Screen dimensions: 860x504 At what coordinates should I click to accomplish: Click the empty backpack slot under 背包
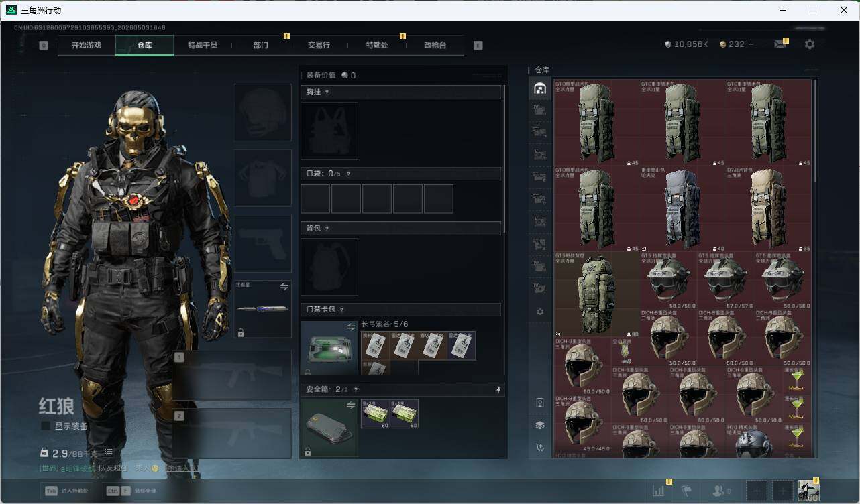[x=329, y=267]
